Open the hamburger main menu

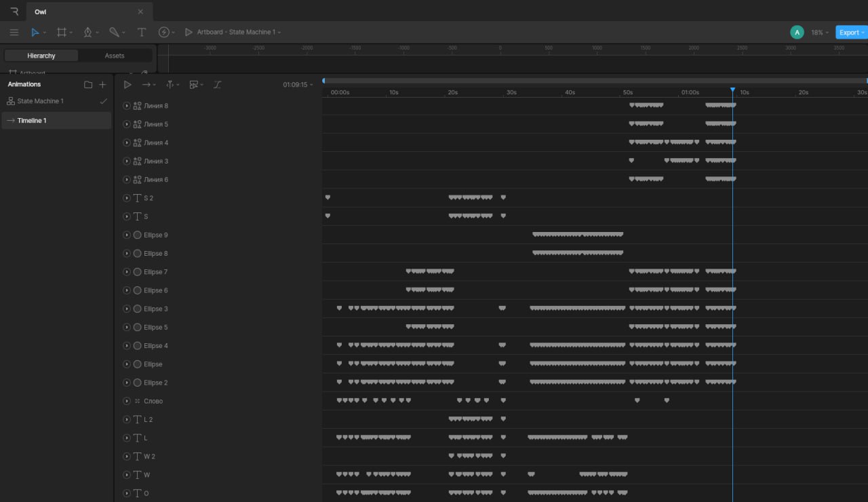tap(14, 32)
